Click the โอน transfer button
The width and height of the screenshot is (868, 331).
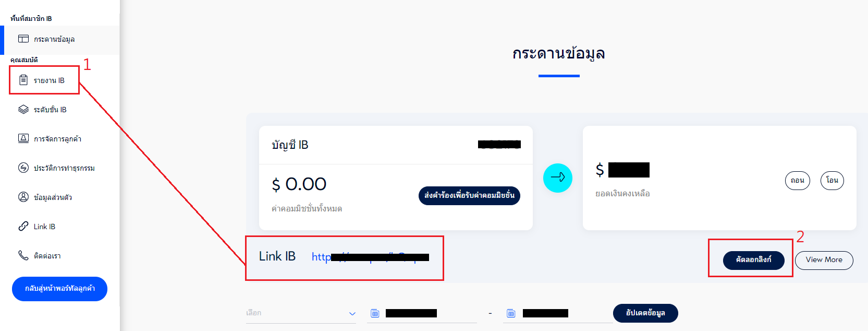pos(832,181)
